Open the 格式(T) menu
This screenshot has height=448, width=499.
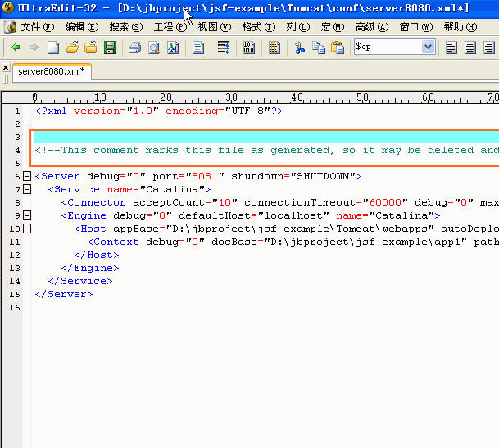[x=259, y=27]
